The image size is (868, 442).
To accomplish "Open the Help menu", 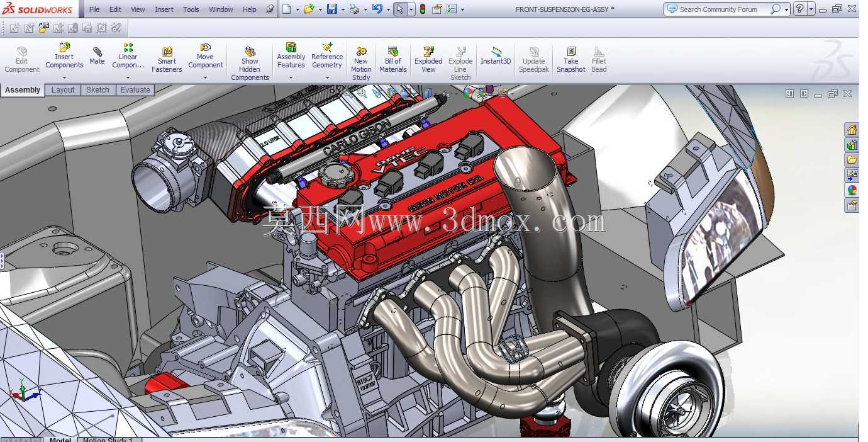I will 250,9.
